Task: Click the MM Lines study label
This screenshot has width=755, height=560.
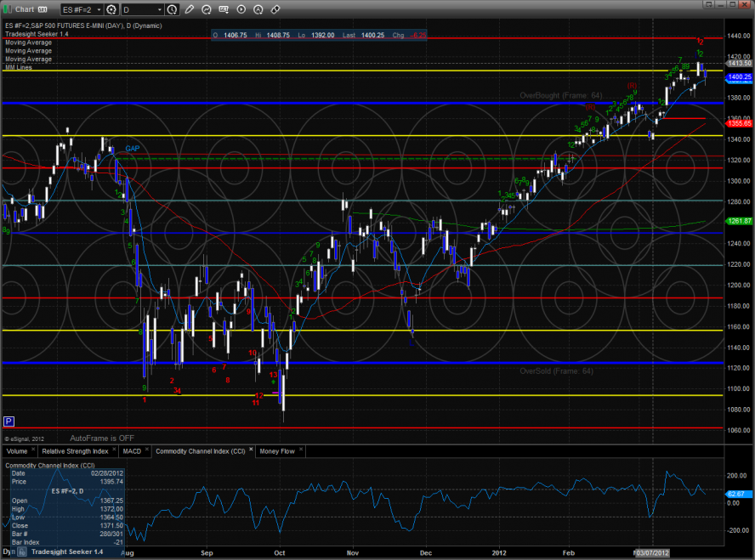Action: pos(19,67)
